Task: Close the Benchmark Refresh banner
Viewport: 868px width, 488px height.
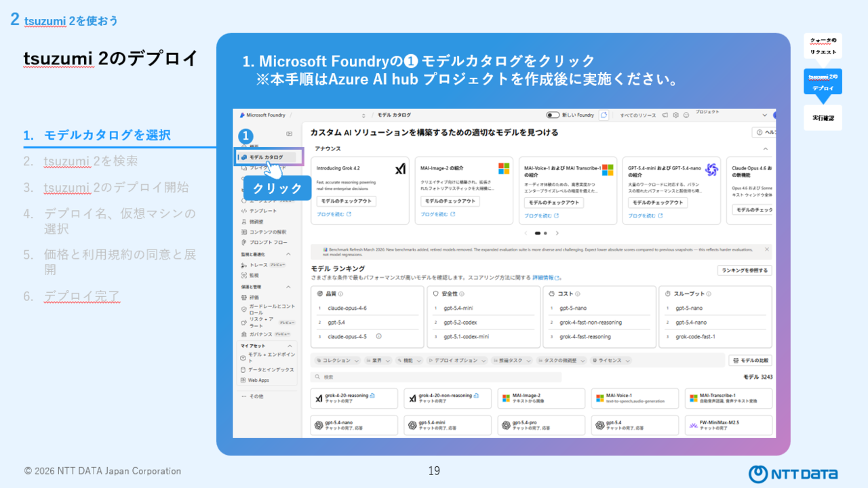Action: click(766, 249)
